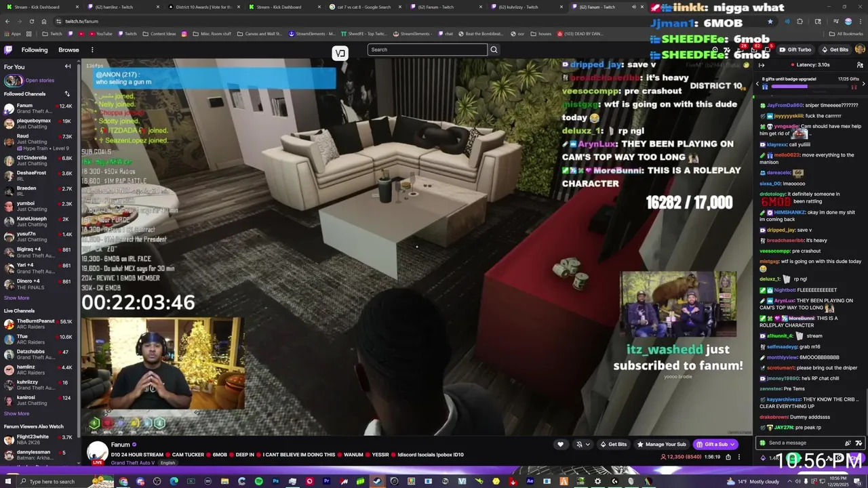Open Photoshop from the taskbar
The image size is (868, 488).
pos(275,481)
